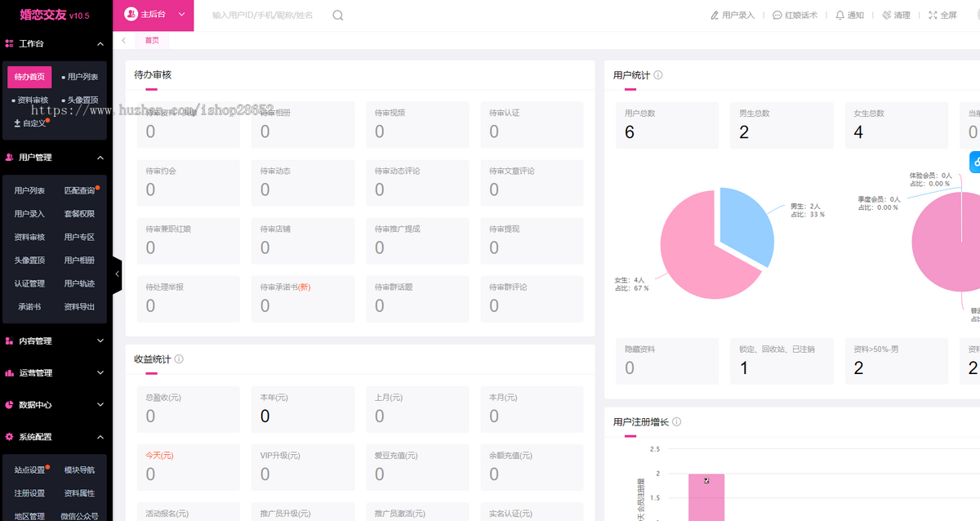Click the 主后台 user avatar icon

131,15
